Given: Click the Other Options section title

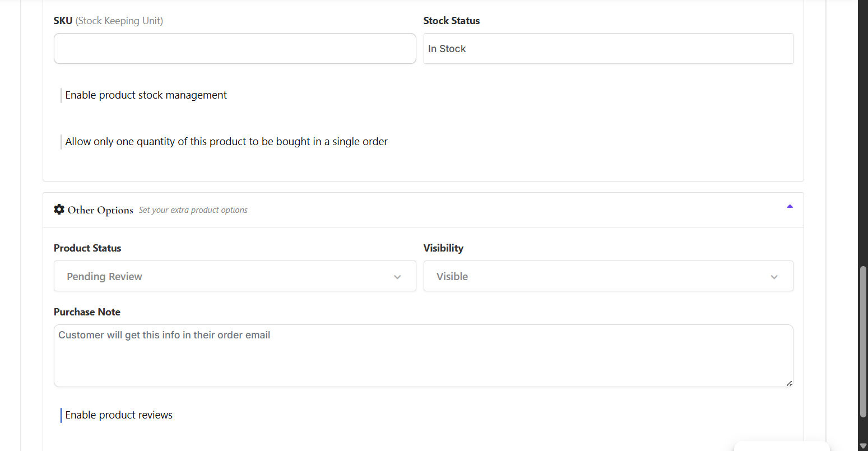Looking at the screenshot, I should click(x=100, y=210).
